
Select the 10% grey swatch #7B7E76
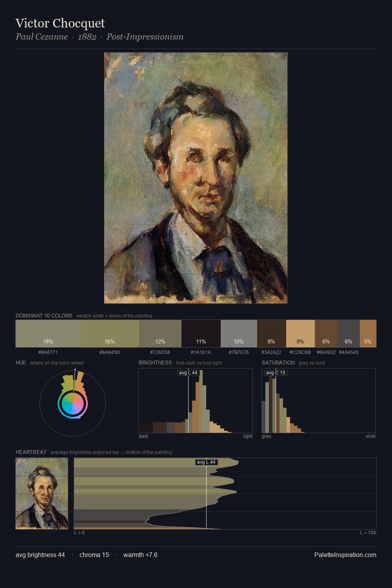[x=239, y=334]
